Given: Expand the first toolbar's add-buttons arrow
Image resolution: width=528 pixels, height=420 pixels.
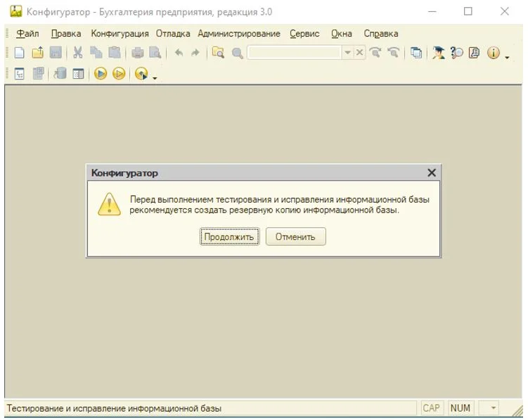Looking at the screenshot, I should [507, 58].
